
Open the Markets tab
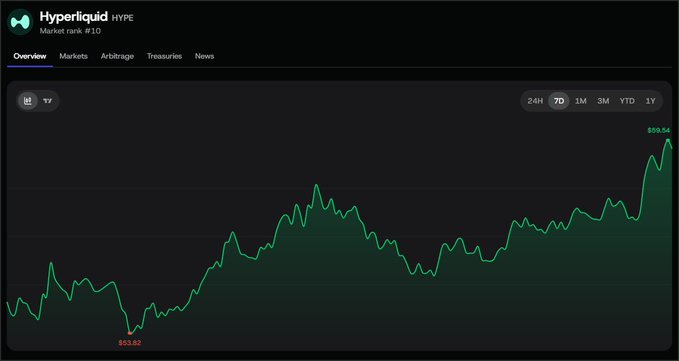point(74,56)
